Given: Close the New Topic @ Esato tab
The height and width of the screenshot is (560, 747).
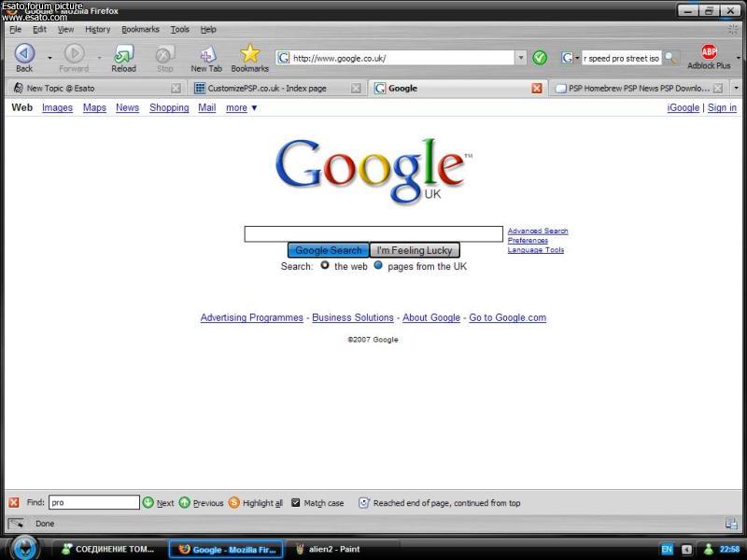Looking at the screenshot, I should click(x=176, y=88).
